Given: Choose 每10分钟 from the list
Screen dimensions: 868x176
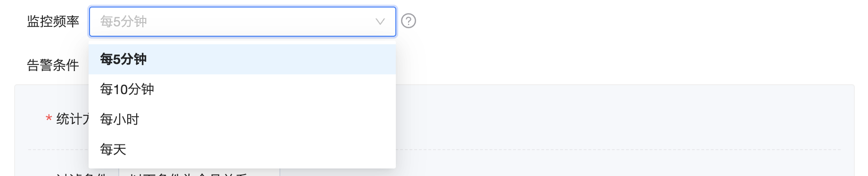Looking at the screenshot, I should click(242, 89).
